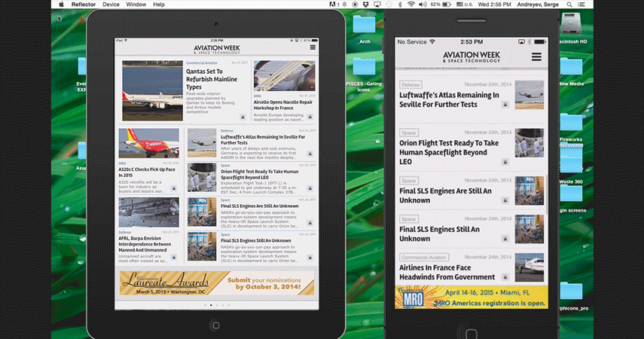Open Qantas Set To Refurbish Mainline Types headline

click(212, 79)
